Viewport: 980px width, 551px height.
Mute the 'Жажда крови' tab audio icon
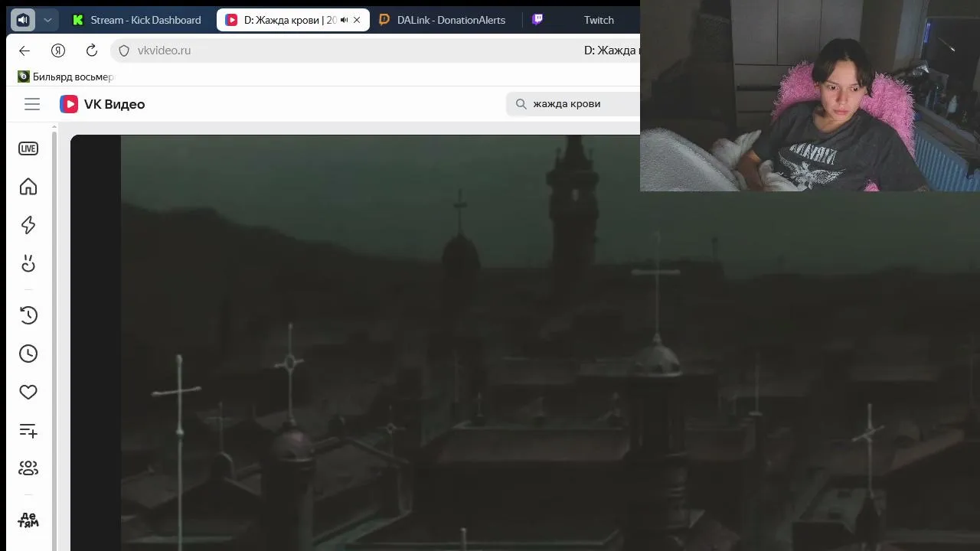click(344, 20)
